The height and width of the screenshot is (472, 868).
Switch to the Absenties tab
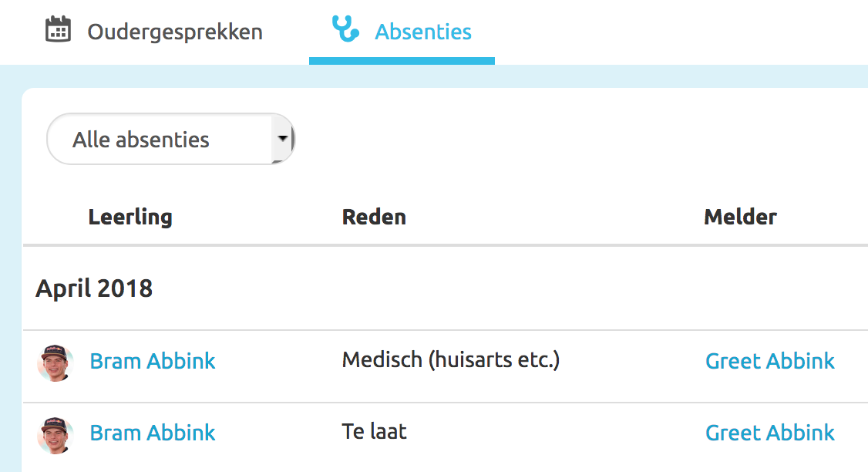tap(422, 32)
